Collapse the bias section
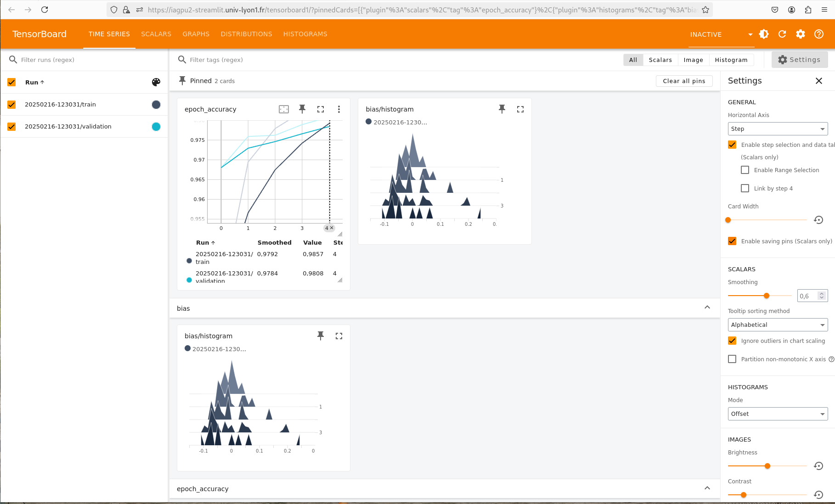This screenshot has height=504, width=835. click(x=707, y=308)
